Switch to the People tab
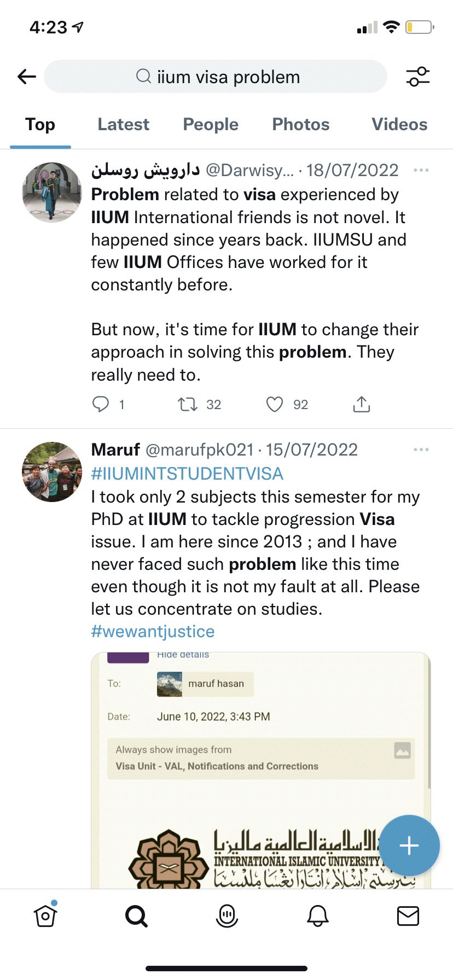453x980 pixels. pos(211,125)
